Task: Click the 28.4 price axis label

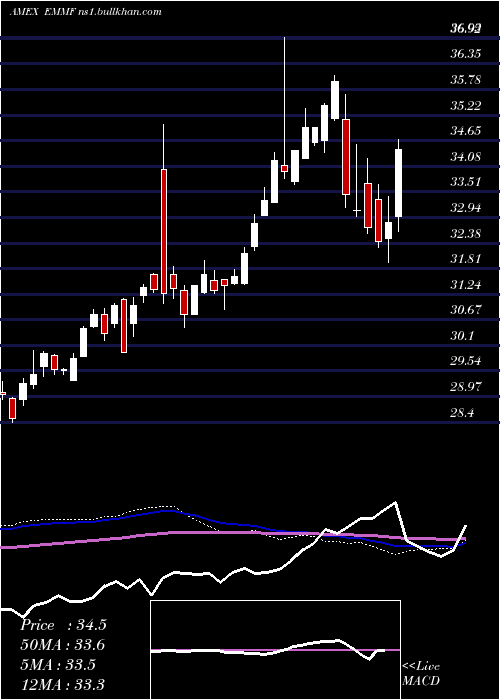Action: tap(462, 412)
